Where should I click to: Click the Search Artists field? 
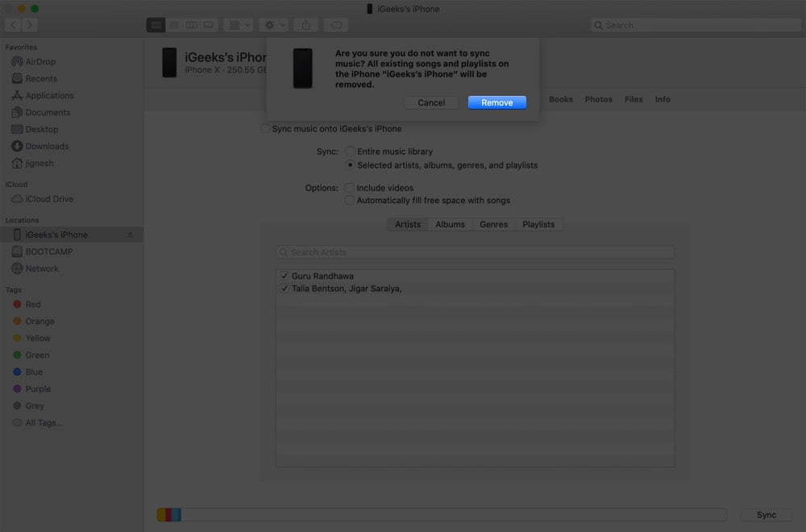[x=475, y=251]
